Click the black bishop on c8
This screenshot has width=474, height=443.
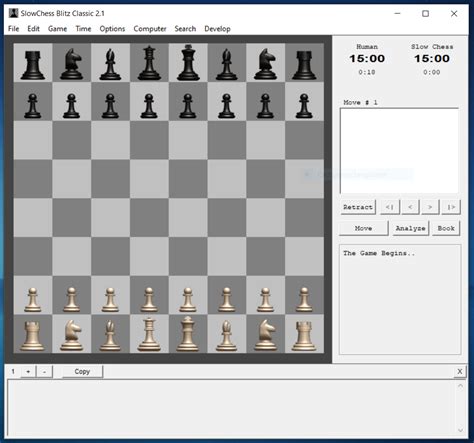tap(110, 64)
